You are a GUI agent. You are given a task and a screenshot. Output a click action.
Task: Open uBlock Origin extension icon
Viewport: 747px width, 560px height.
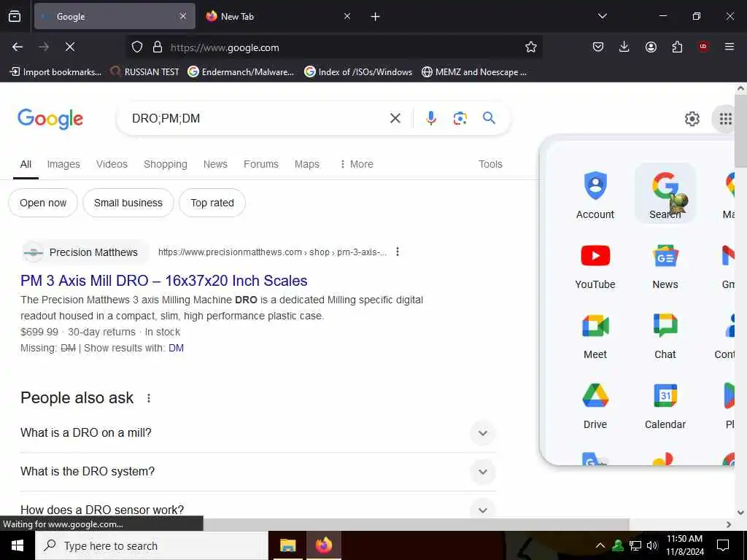coord(703,47)
